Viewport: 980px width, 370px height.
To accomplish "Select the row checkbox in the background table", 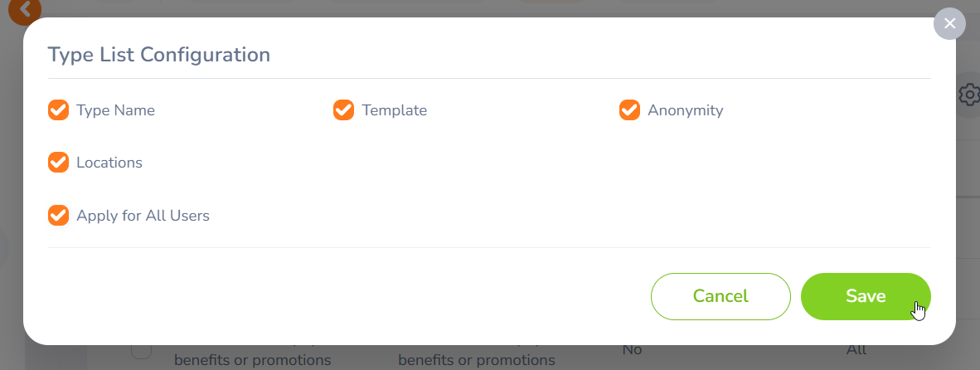I will coord(141,351).
